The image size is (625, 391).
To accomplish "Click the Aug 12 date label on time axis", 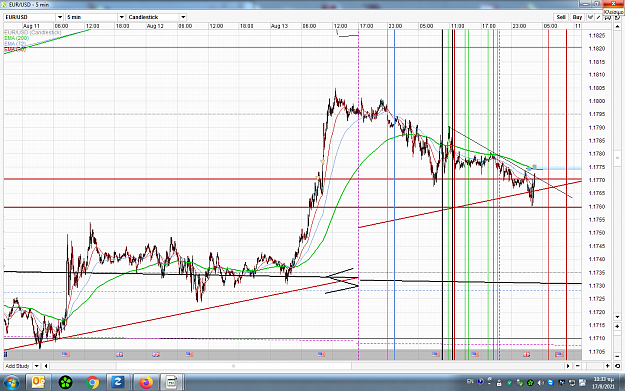I will coord(155,26).
